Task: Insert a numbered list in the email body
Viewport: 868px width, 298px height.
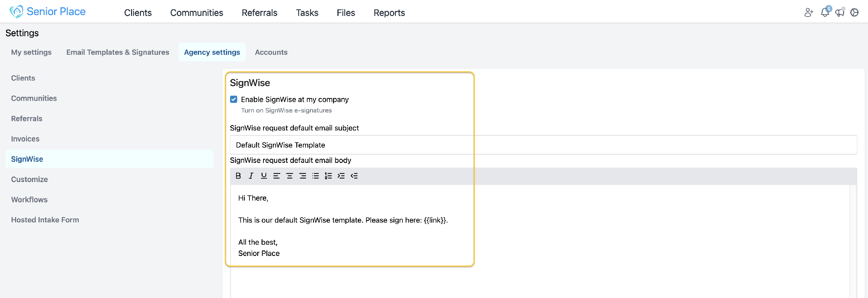Action: click(328, 175)
